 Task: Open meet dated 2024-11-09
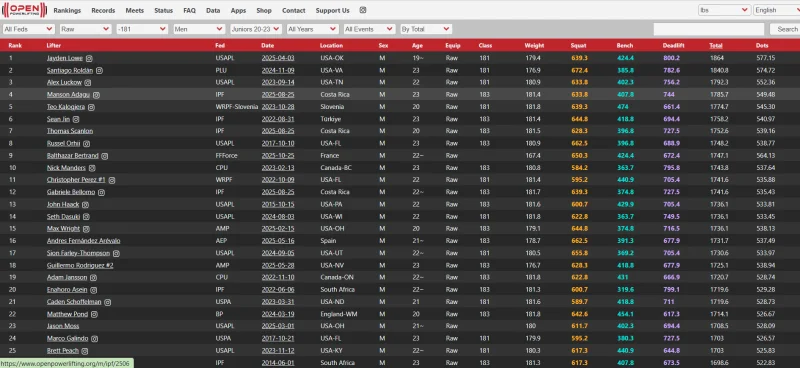[278, 70]
